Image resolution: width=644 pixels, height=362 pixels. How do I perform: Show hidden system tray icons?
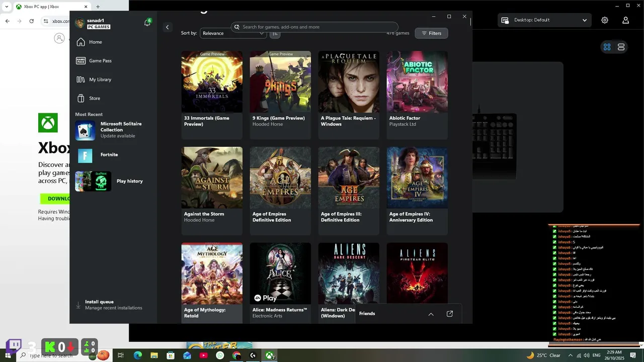(x=570, y=355)
